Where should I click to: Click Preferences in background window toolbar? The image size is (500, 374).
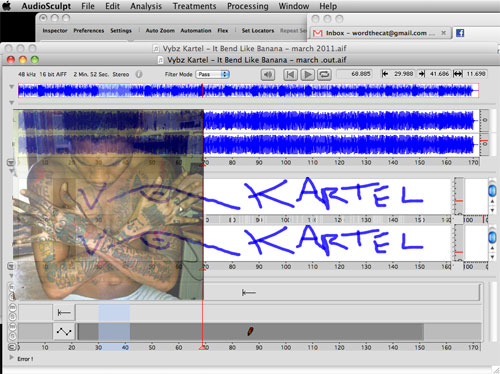tap(89, 30)
